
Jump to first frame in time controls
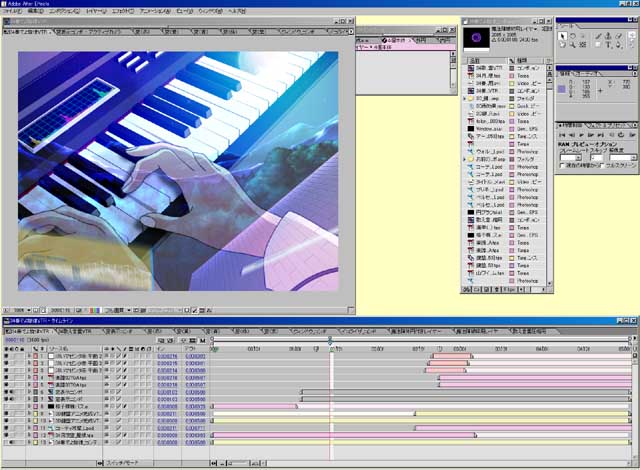(x=562, y=135)
